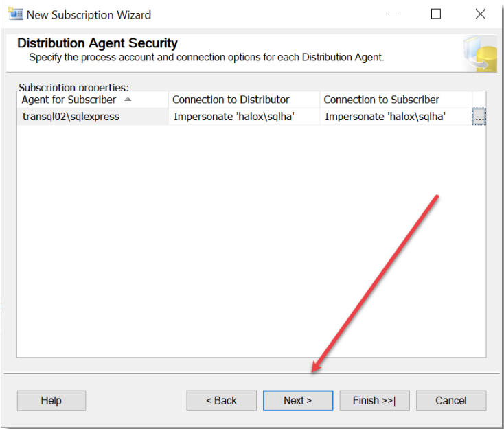The height and width of the screenshot is (429, 504).
Task: Select the transql02\sqlexpress subscriber cell
Action: tap(93, 116)
